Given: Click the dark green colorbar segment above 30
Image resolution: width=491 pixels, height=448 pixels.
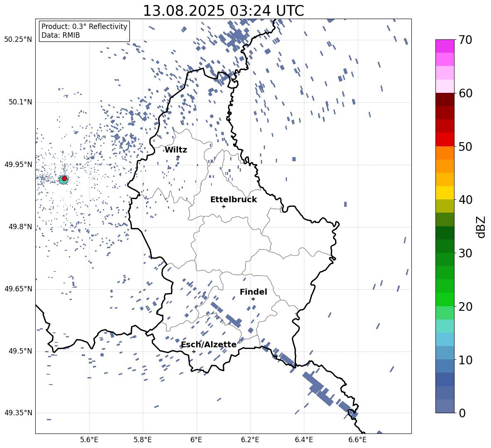Looking at the screenshot, I should point(445,246).
